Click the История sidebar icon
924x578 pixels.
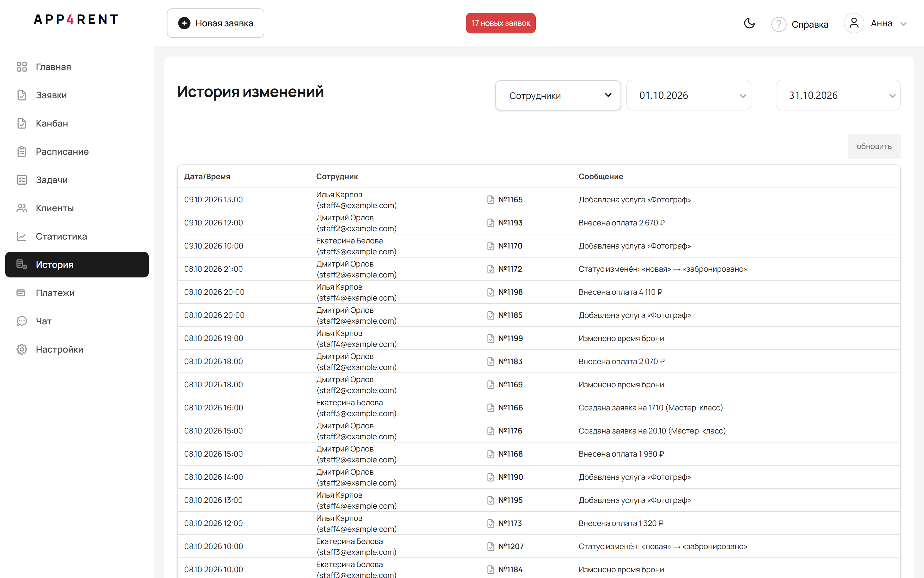click(22, 265)
